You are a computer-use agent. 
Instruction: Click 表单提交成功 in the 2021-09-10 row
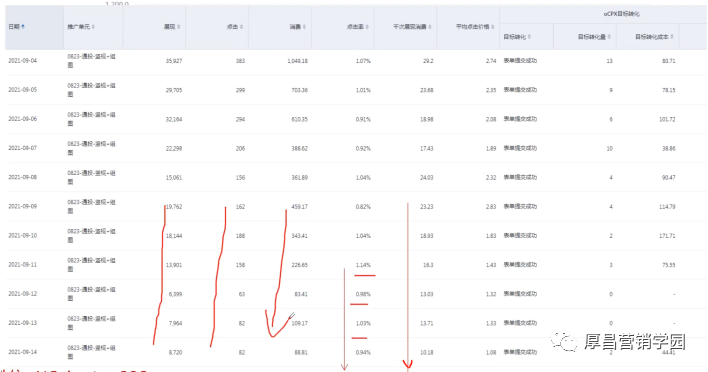520,235
